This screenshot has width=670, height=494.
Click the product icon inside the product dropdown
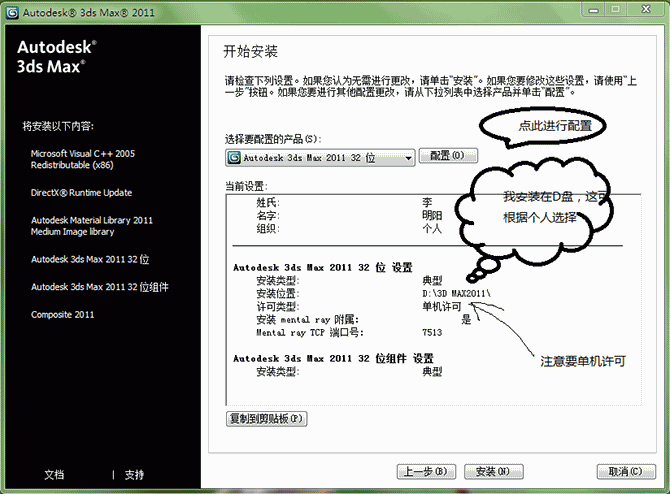234,158
